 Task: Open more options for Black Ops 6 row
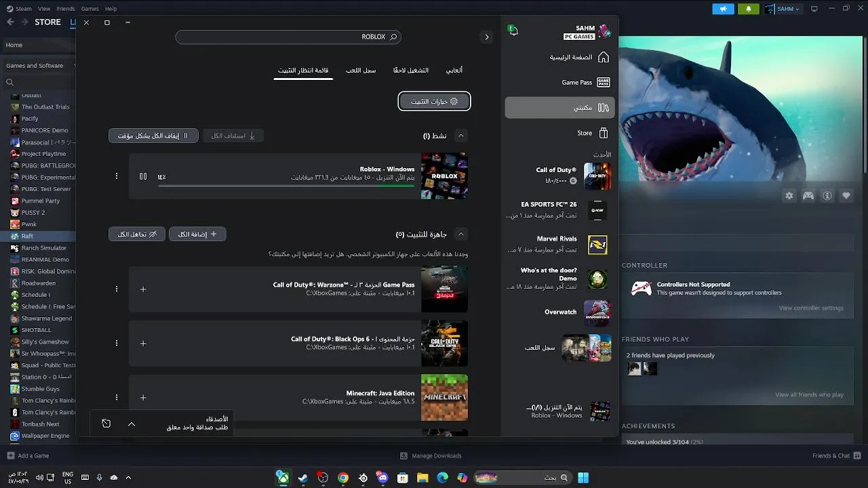click(x=117, y=344)
